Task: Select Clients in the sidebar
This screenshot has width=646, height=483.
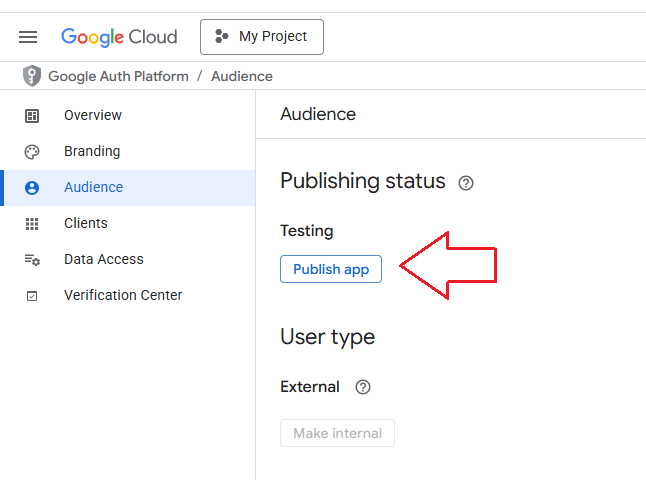Action: click(x=86, y=223)
